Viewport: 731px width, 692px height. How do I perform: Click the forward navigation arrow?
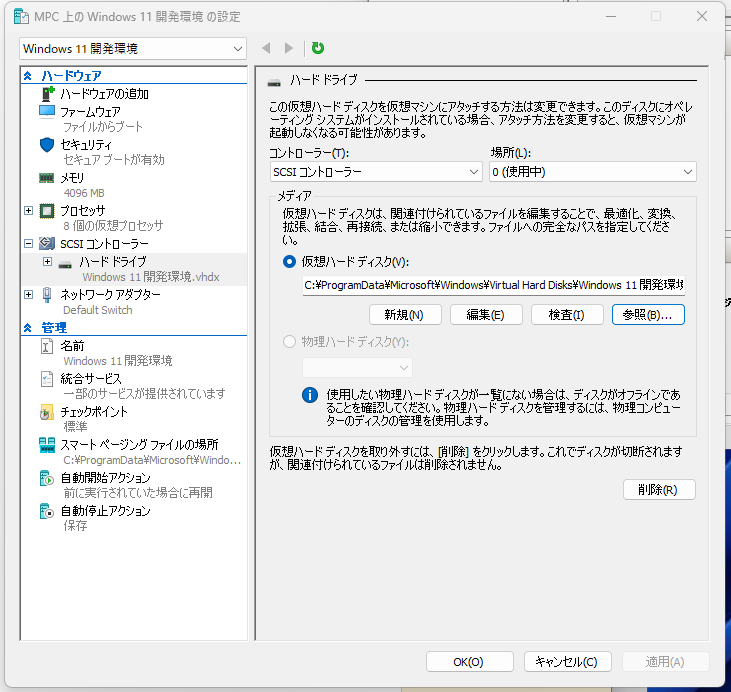289,48
